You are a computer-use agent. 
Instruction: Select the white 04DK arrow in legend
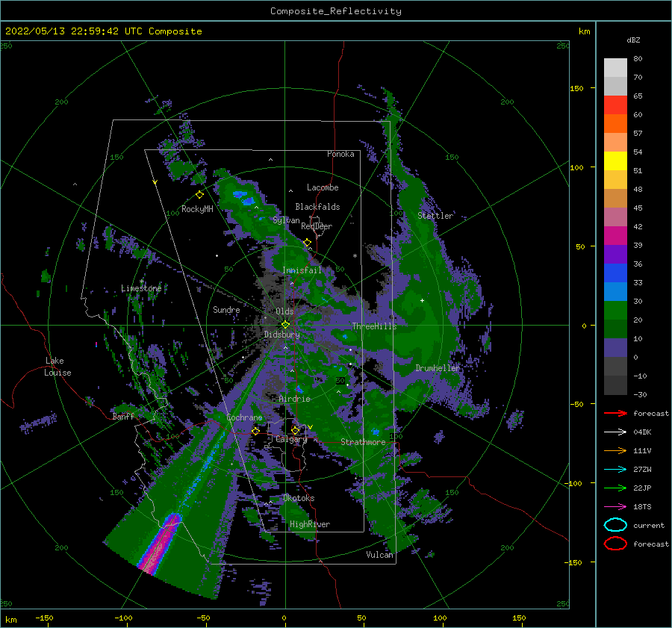pyautogui.click(x=615, y=432)
